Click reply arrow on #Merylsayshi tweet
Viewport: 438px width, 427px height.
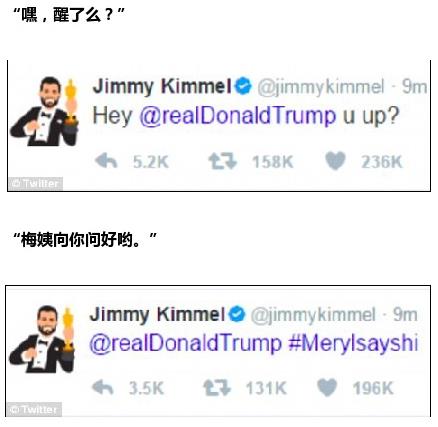point(103,388)
